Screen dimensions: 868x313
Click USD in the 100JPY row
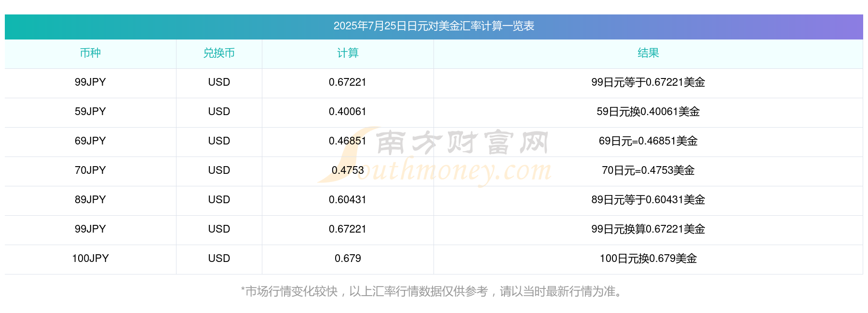click(x=219, y=259)
